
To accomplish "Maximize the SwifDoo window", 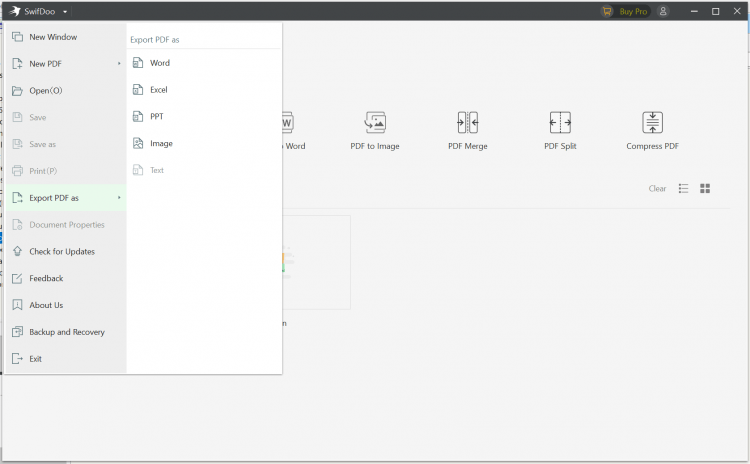I will point(716,11).
